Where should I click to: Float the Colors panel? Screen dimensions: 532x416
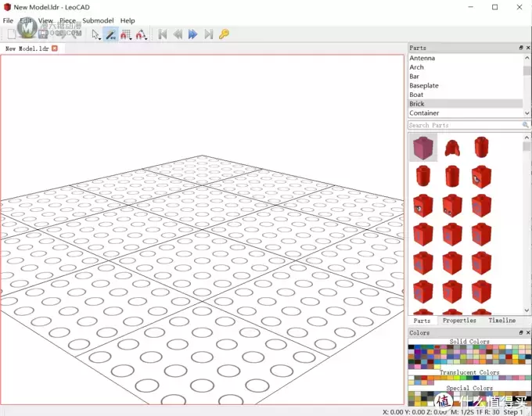point(521,332)
